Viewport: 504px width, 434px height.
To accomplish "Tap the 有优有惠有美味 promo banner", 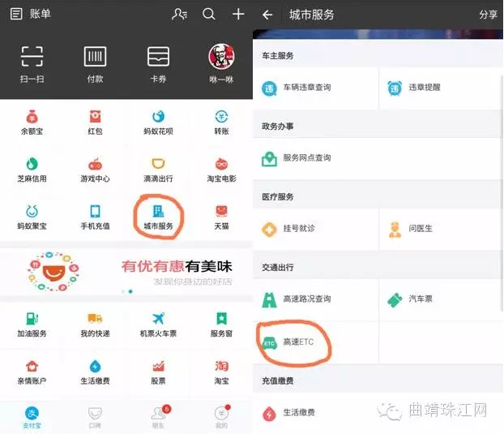I will [x=126, y=272].
